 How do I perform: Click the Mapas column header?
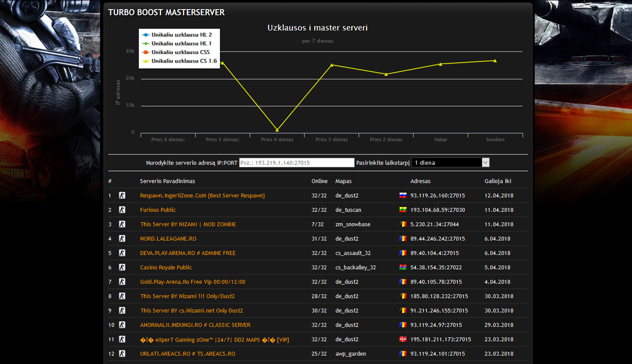point(343,181)
